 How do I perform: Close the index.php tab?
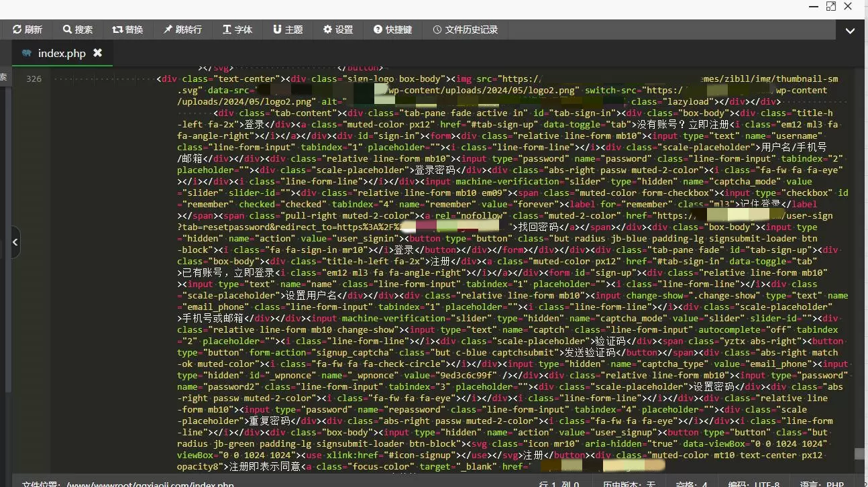coord(98,52)
